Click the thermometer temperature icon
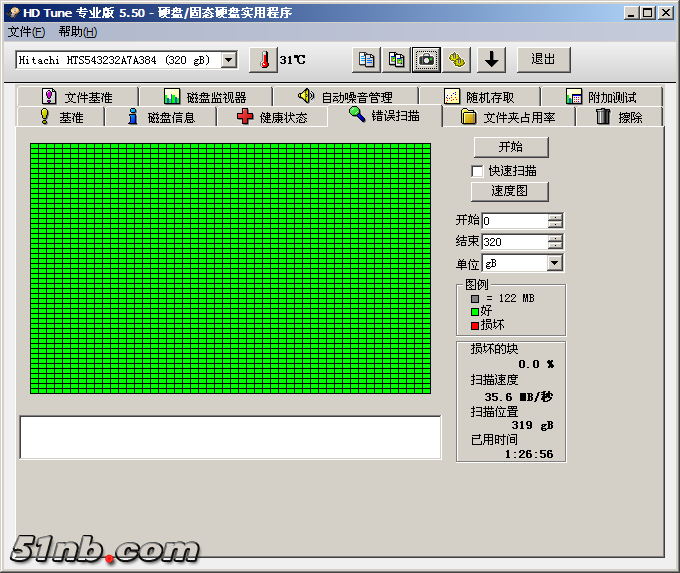Viewport: 680px width, 573px height. pos(264,60)
